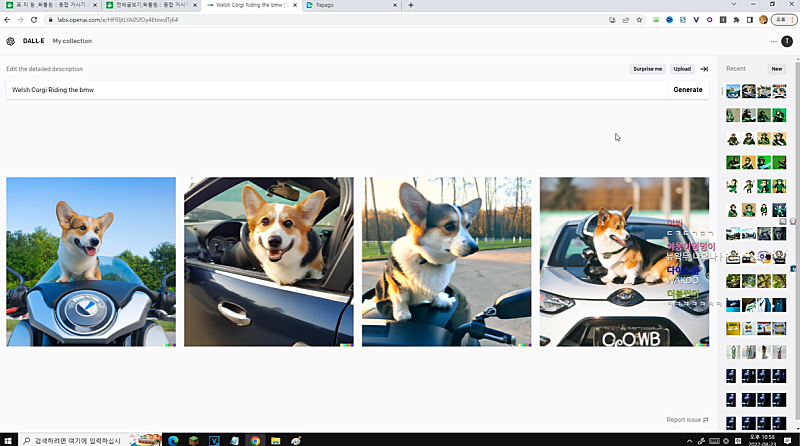Open the corgi on BMW motorcycle image
The height and width of the screenshot is (446, 800).
click(x=91, y=261)
